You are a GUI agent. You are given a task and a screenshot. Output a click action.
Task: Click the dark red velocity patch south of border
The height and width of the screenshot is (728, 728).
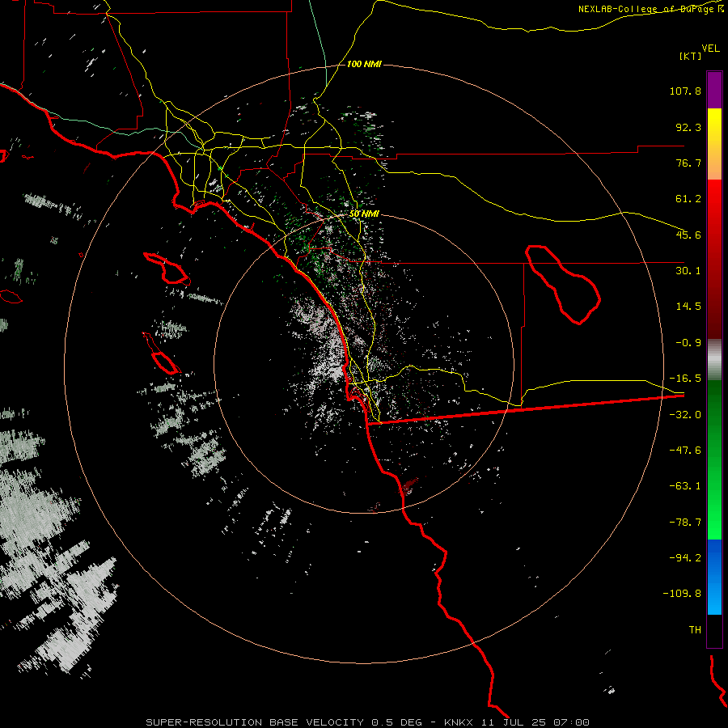[x=408, y=486]
